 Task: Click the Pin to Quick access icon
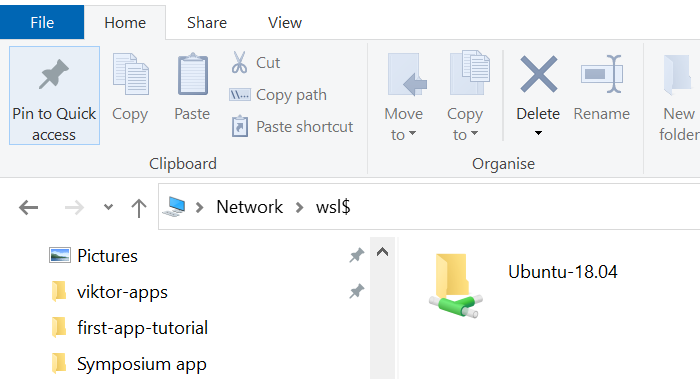tap(54, 75)
